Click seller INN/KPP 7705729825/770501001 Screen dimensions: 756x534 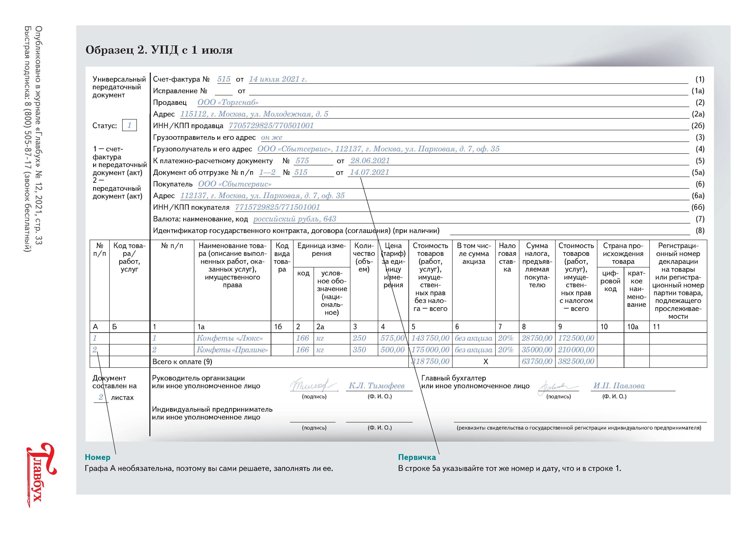tap(271, 126)
